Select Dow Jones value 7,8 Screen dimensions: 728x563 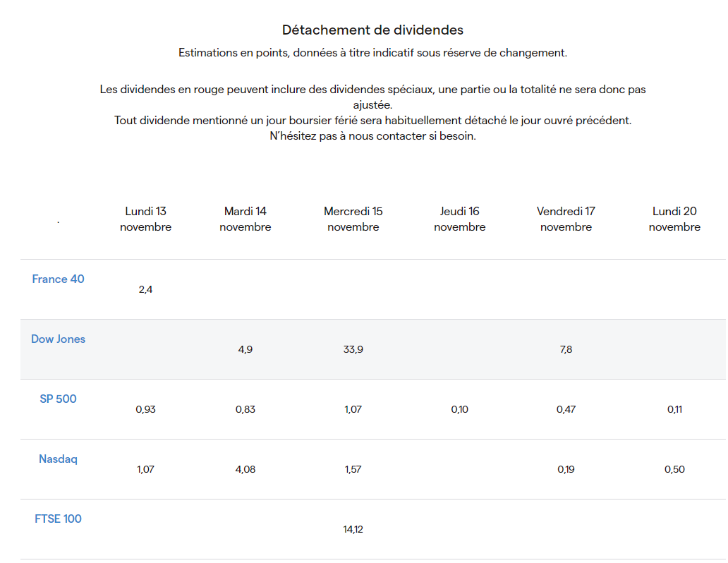pos(566,349)
